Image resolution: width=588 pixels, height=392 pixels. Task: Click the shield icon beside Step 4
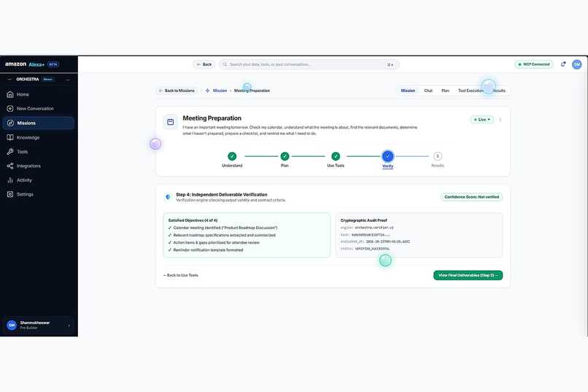(168, 196)
